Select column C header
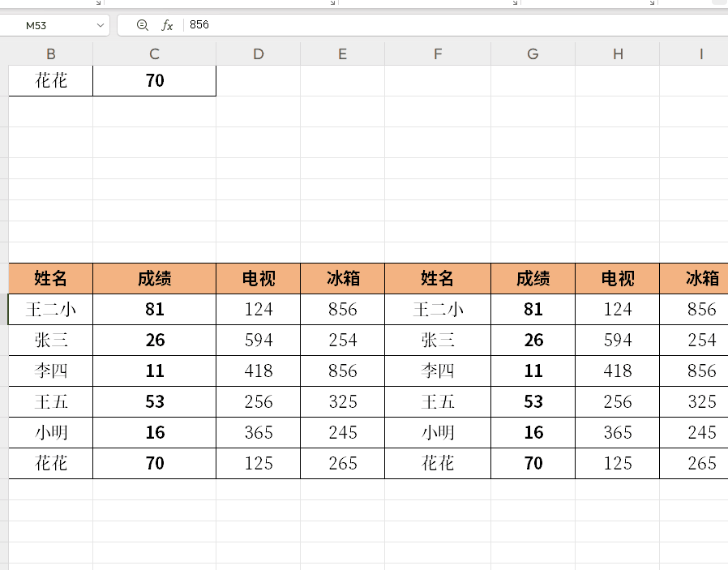The image size is (728, 570). pyautogui.click(x=155, y=54)
